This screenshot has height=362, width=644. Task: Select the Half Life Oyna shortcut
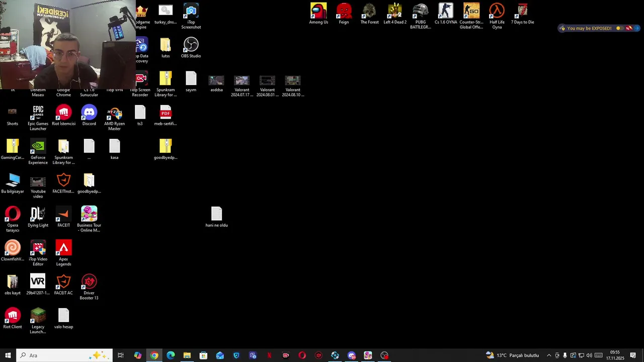click(x=497, y=16)
